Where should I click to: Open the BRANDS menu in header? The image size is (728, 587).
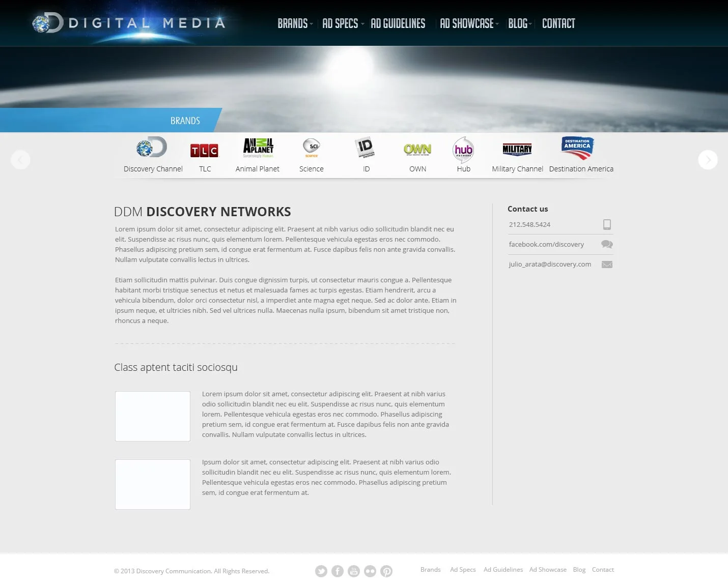click(292, 23)
